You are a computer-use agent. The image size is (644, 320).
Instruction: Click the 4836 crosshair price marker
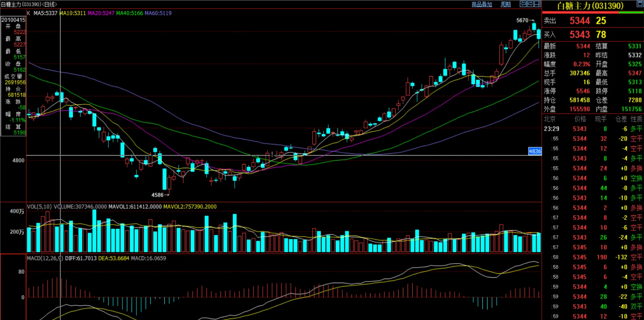(x=535, y=151)
